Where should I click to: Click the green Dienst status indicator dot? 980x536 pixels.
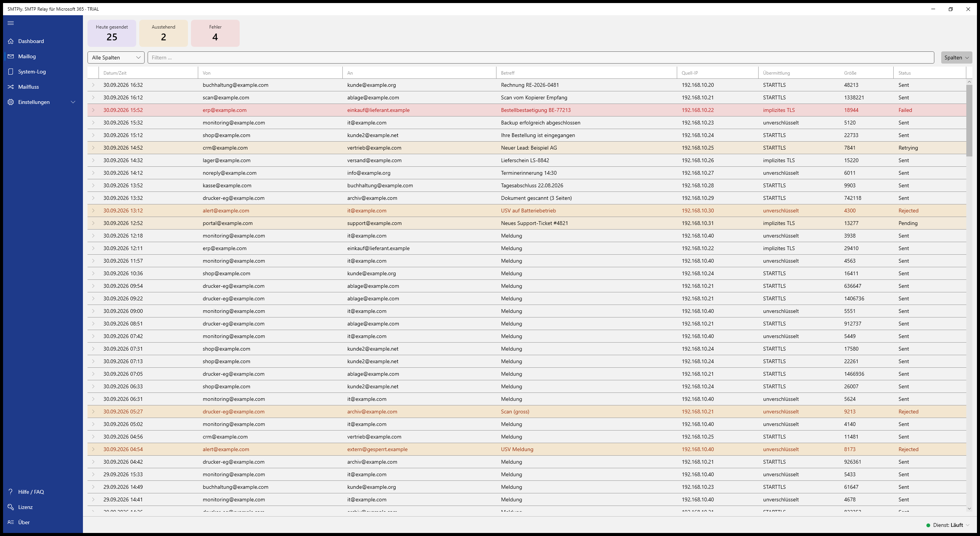coord(928,525)
